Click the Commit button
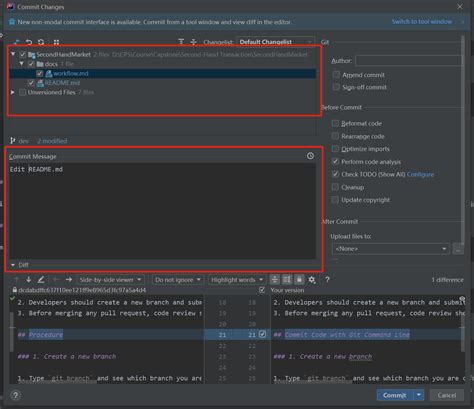This screenshot has width=474, height=409. (395, 395)
